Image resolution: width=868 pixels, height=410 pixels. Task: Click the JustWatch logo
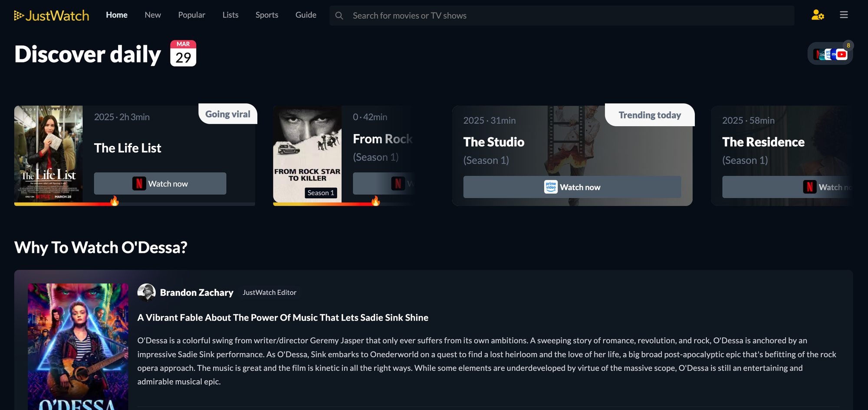coord(51,16)
